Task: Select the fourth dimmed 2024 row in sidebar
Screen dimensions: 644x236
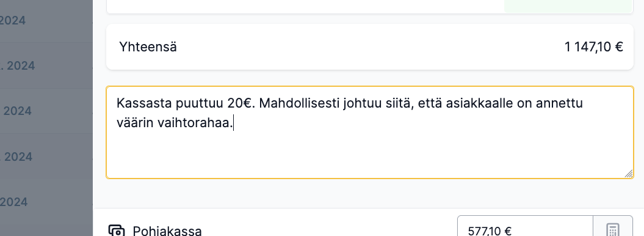Action: (46, 157)
